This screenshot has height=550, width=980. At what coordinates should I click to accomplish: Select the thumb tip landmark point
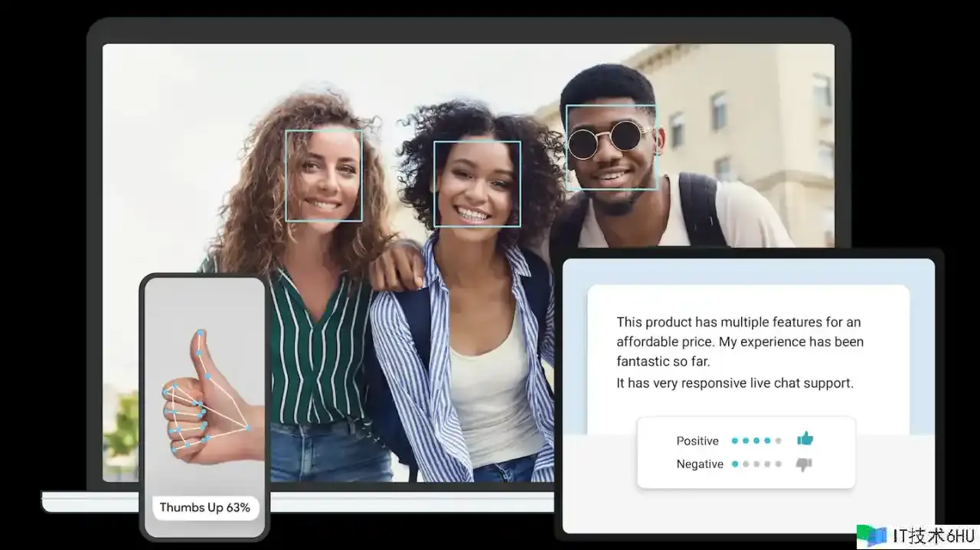[201, 334]
